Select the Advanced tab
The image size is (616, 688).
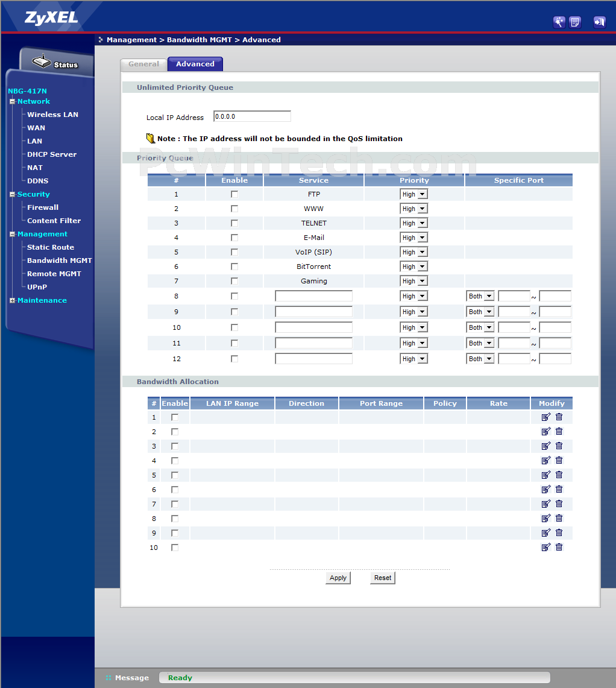pos(195,64)
